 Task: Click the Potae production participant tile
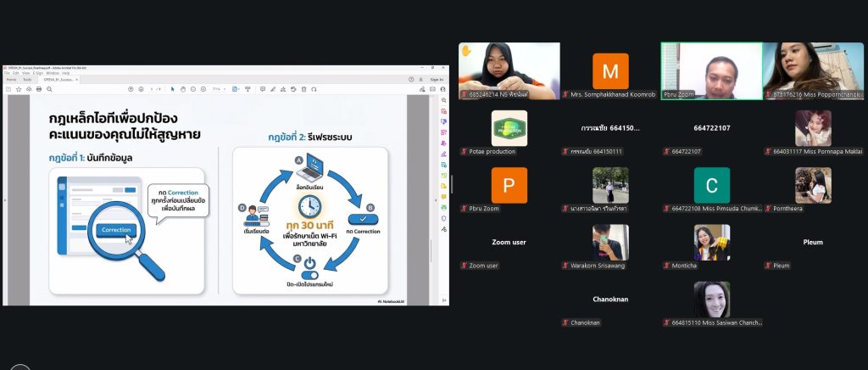pos(509,128)
